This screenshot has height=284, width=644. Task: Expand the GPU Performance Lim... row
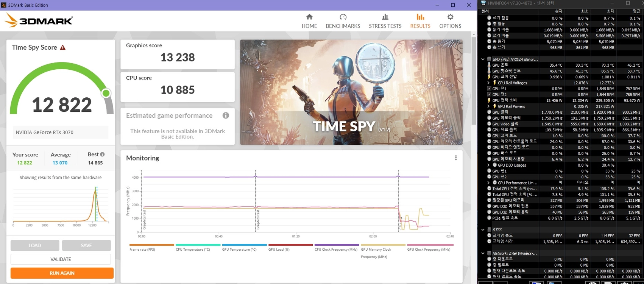(x=488, y=183)
